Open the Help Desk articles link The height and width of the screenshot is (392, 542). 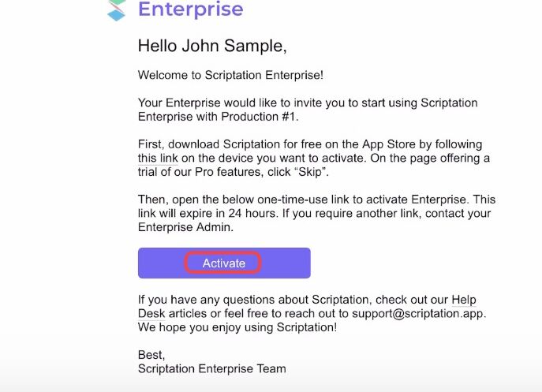(x=464, y=300)
